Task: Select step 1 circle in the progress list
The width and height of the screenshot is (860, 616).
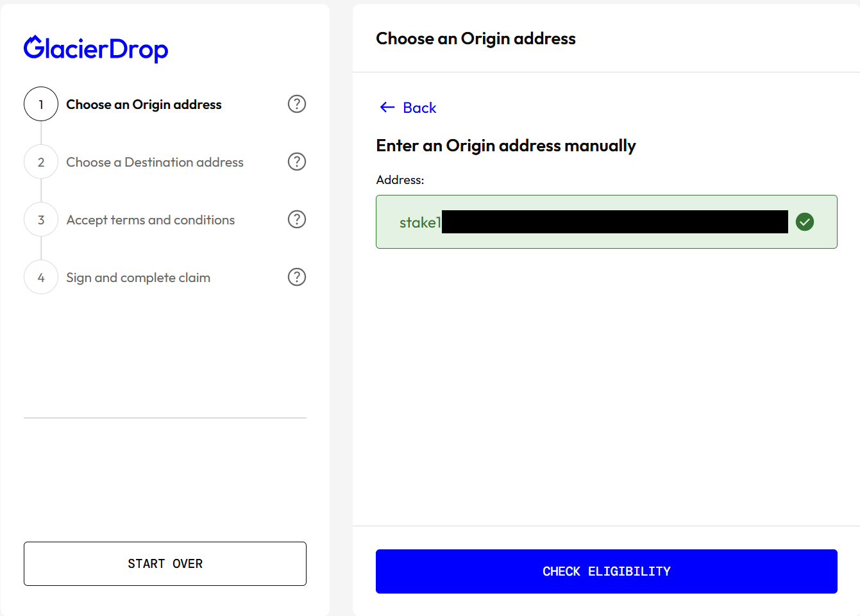Action: [41, 104]
